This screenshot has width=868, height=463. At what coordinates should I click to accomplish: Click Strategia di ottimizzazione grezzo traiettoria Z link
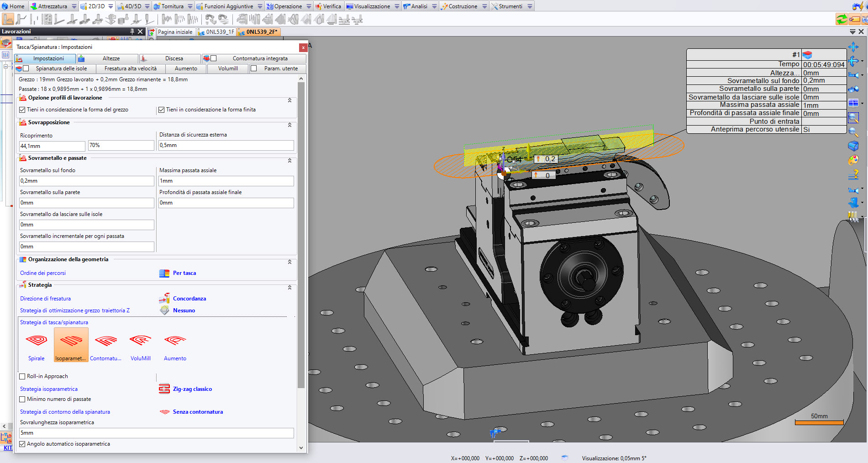tap(75, 310)
